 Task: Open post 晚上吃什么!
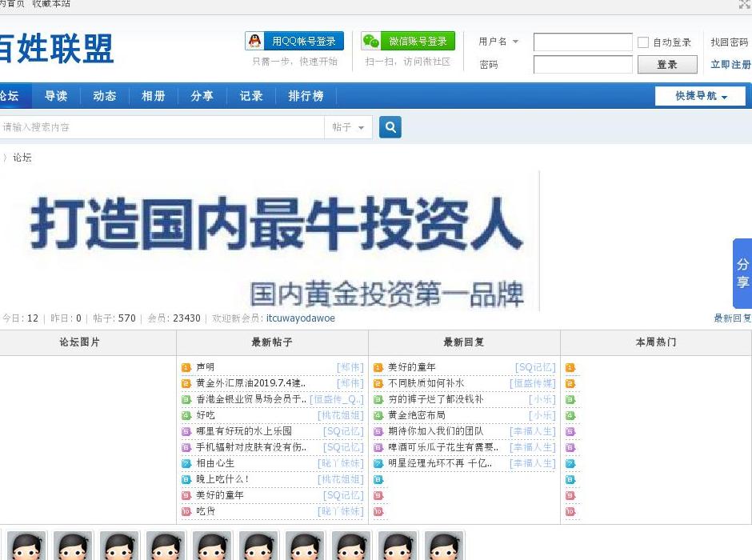pyautogui.click(x=222, y=479)
